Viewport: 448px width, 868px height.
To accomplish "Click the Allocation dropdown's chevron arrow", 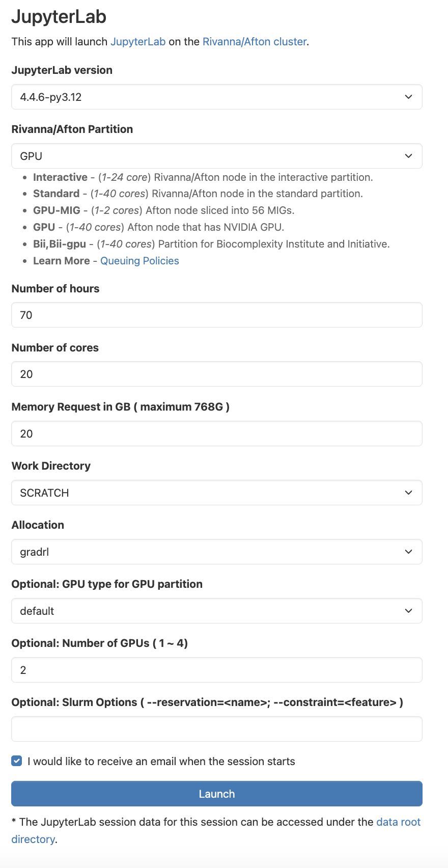I will (x=409, y=552).
